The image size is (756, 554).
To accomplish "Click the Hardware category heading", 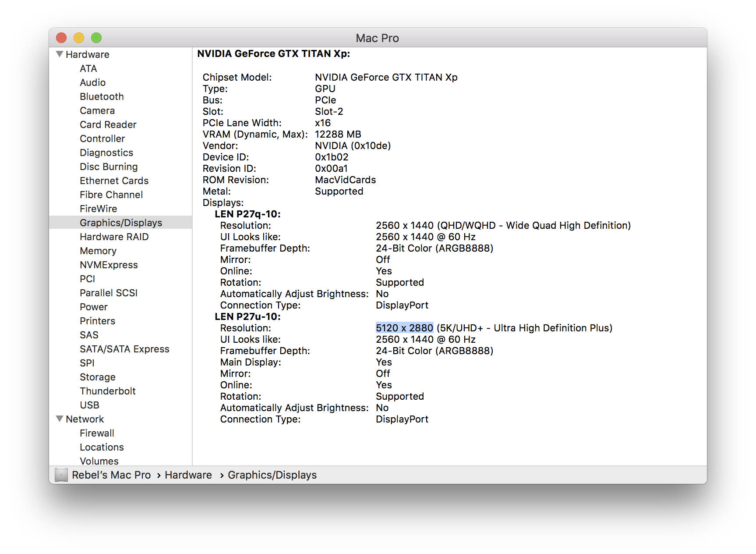I will [x=88, y=54].
